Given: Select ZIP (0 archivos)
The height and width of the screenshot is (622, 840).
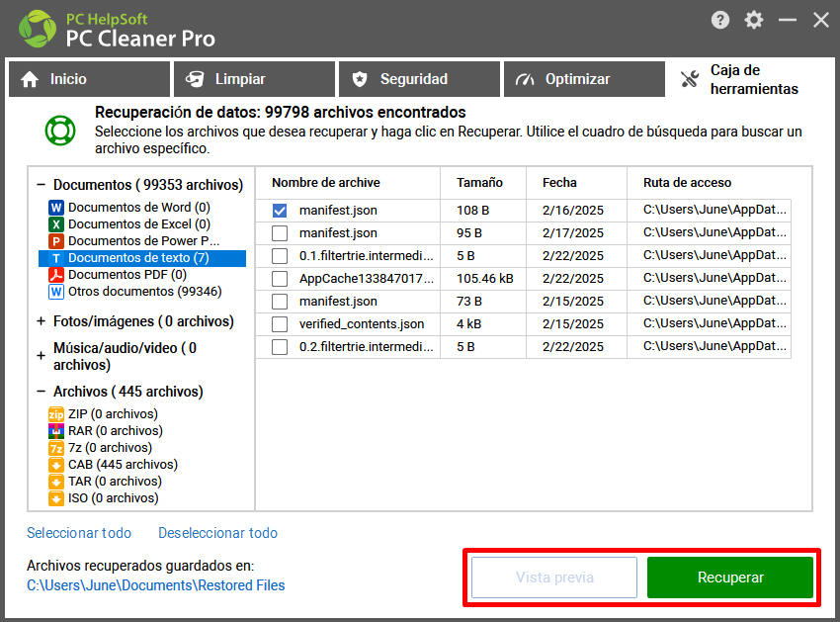Looking at the screenshot, I should point(113,414).
